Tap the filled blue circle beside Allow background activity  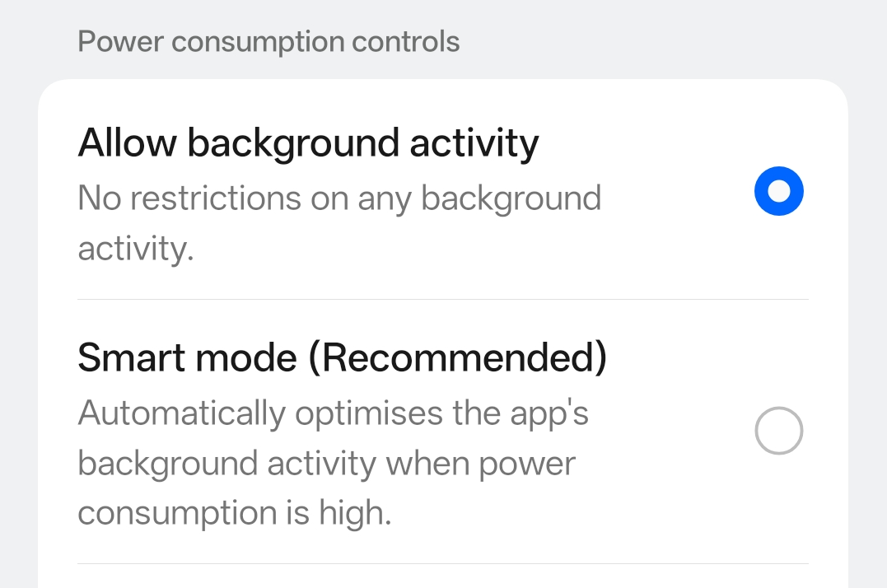(778, 190)
